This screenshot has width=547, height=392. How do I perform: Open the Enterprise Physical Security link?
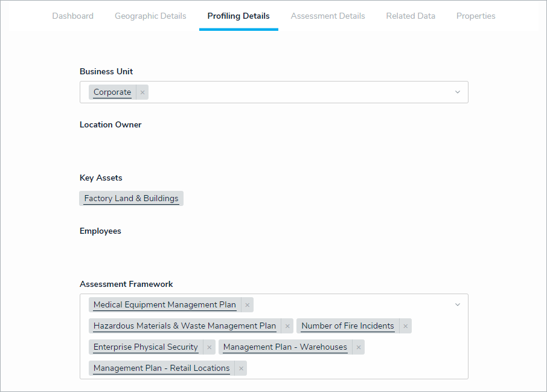click(x=146, y=347)
